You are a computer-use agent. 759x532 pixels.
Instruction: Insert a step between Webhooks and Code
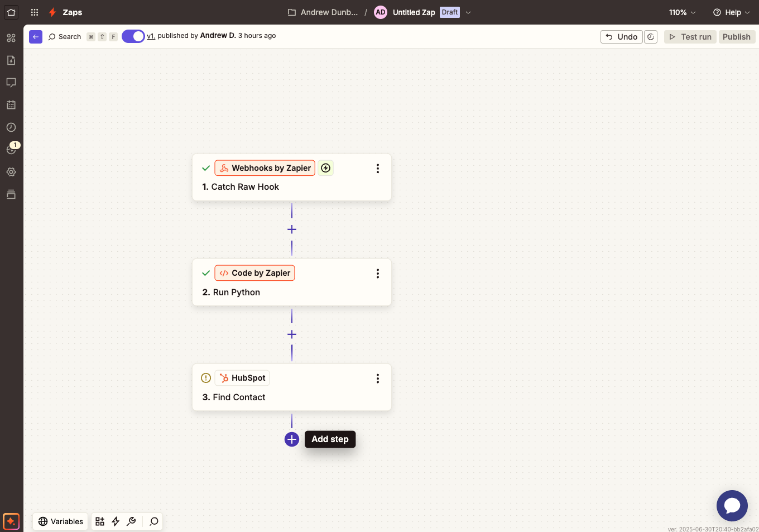tap(292, 229)
